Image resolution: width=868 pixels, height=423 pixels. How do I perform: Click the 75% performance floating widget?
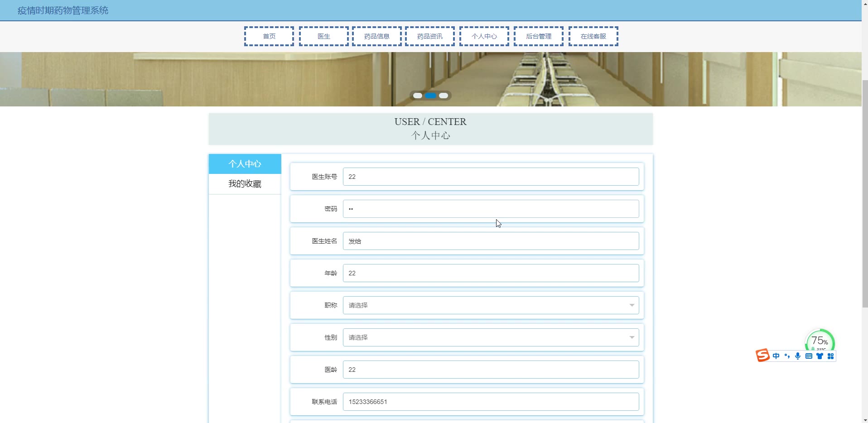point(820,341)
